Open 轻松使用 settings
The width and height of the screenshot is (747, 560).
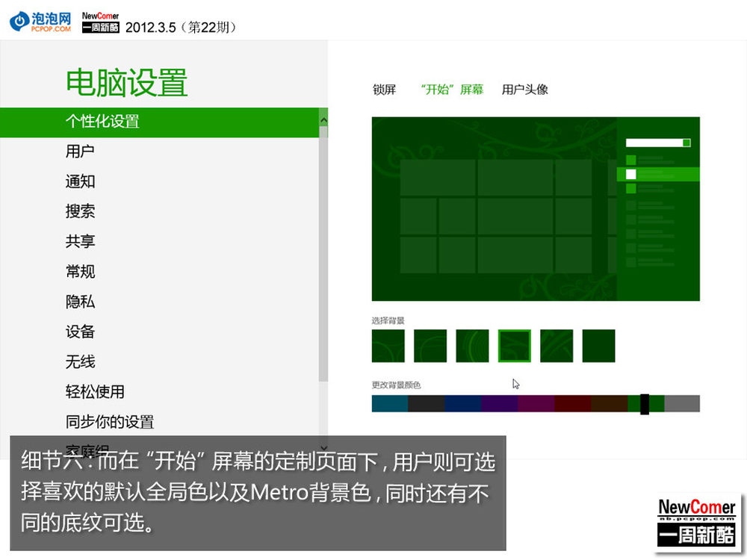[x=95, y=392]
